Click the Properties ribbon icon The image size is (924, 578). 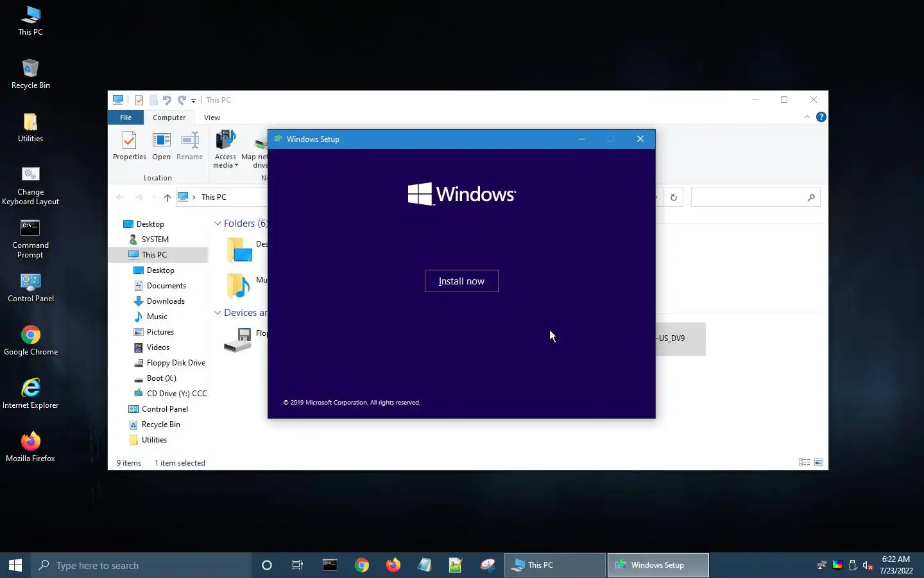click(130, 146)
